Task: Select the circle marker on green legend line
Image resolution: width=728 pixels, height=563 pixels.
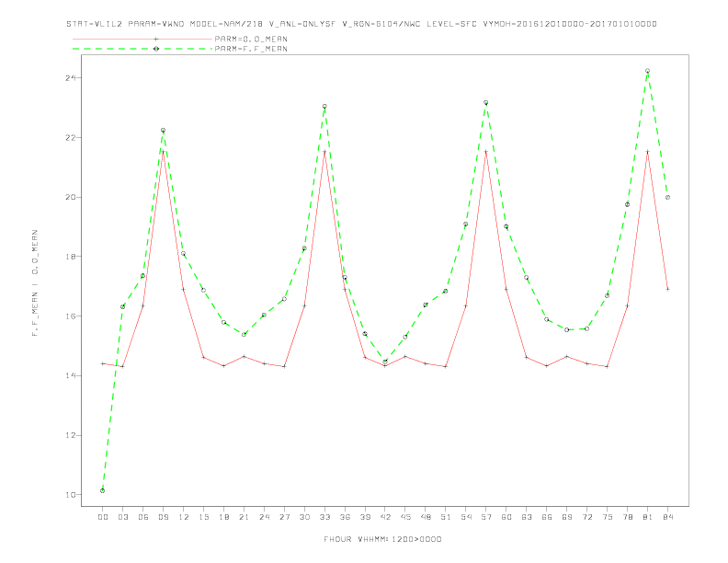Action: pos(156,49)
